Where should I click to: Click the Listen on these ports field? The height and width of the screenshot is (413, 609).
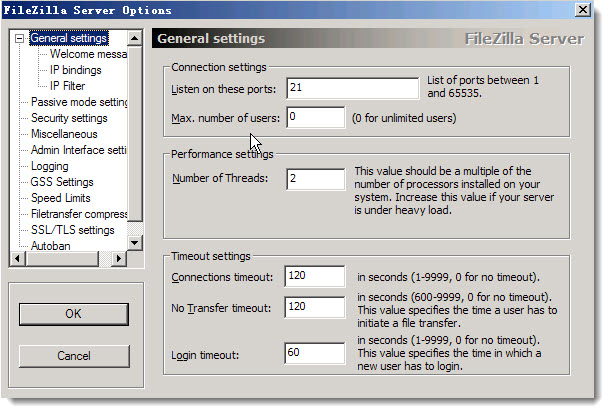click(353, 88)
